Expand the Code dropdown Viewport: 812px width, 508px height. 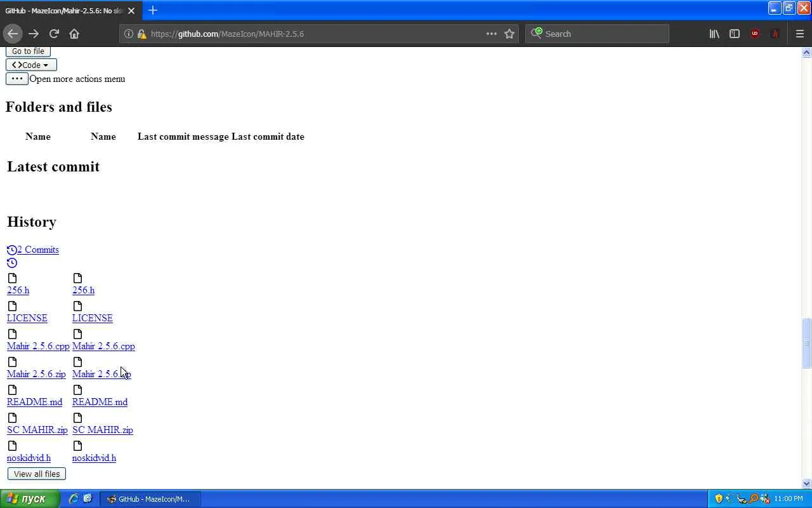tap(31, 65)
